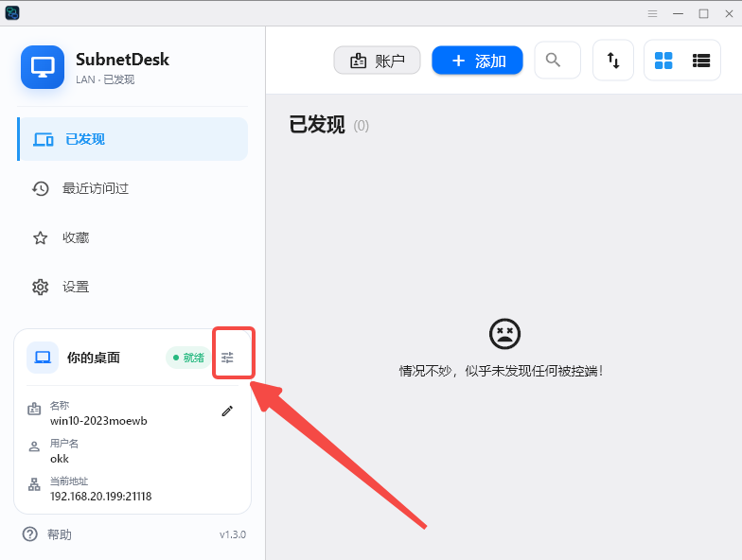The image size is (742, 560).
Task: Click the 账户 account button
Action: pos(377,61)
